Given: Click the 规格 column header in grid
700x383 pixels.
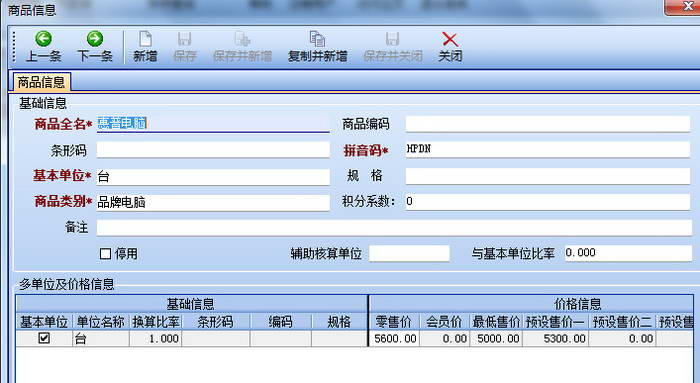Looking at the screenshot, I should click(x=339, y=322).
